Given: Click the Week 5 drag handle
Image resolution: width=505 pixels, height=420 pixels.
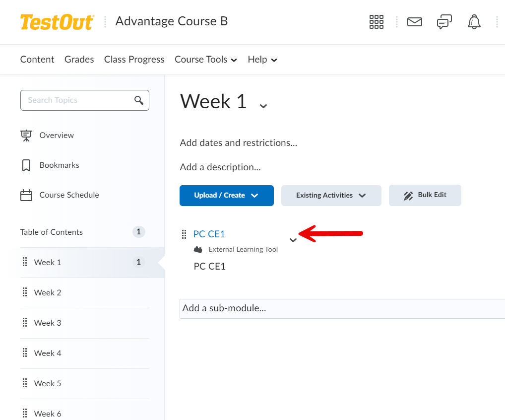Looking at the screenshot, I should click(25, 383).
